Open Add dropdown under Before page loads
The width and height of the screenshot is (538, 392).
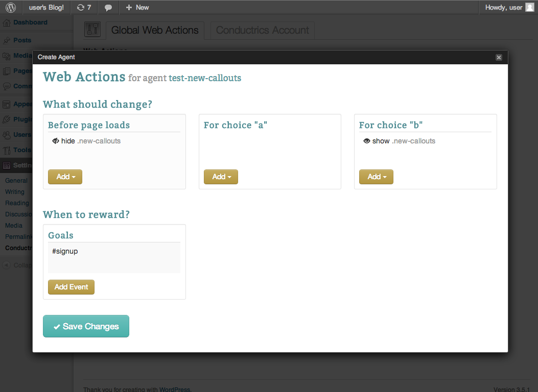[65, 177]
